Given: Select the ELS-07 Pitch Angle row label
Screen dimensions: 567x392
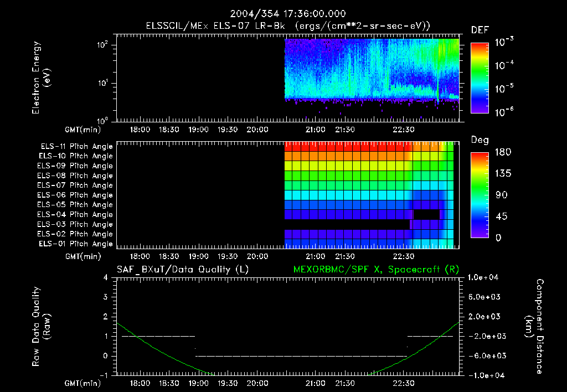Looking at the screenshot, I should 75,185.
